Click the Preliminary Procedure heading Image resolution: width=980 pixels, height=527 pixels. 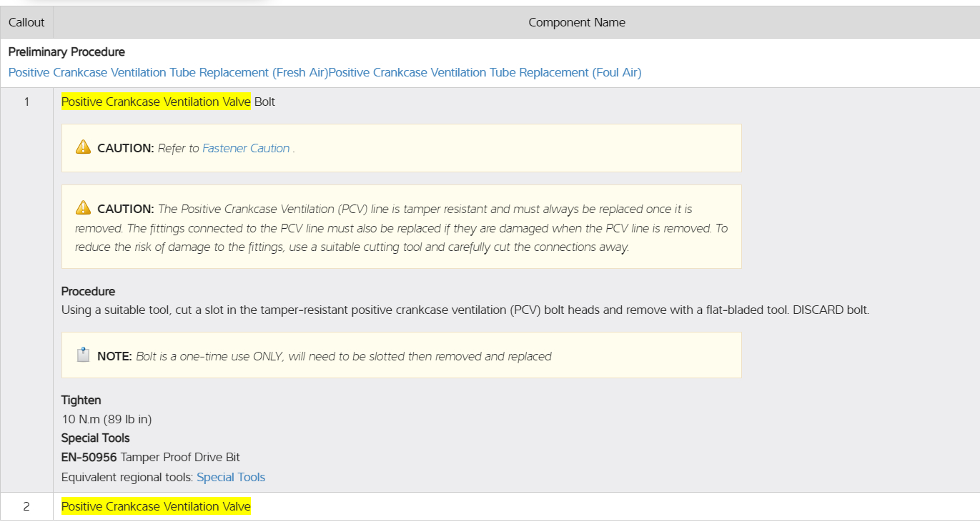[66, 52]
